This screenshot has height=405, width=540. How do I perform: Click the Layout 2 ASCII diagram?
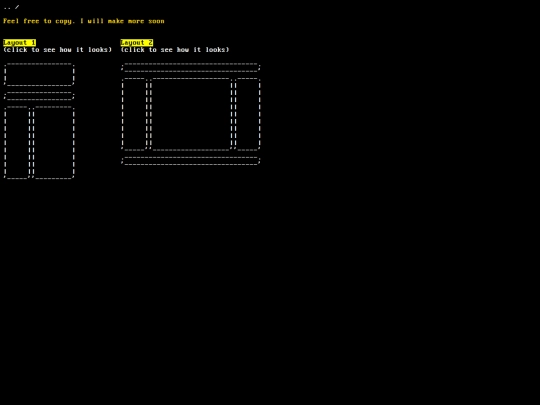click(x=191, y=114)
